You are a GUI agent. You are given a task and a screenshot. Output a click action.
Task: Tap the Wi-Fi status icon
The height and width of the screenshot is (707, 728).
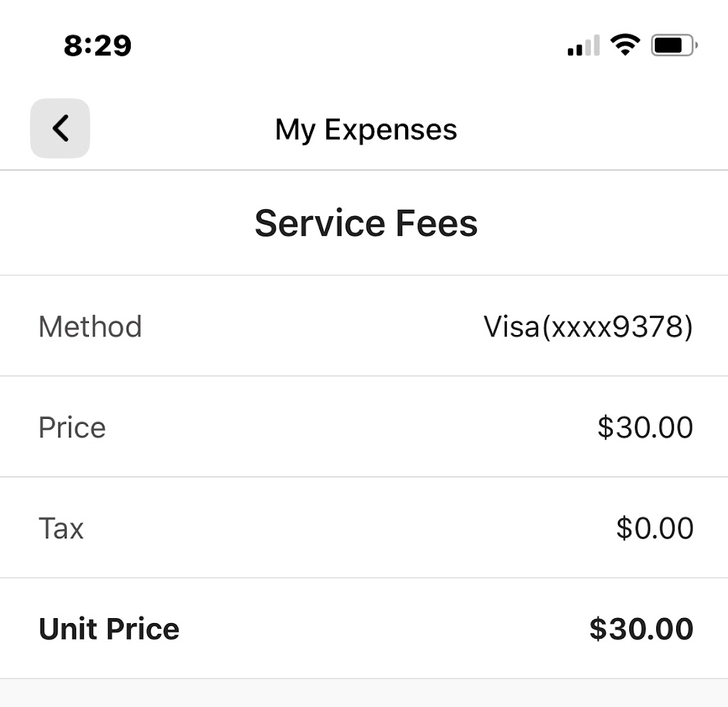(625, 46)
